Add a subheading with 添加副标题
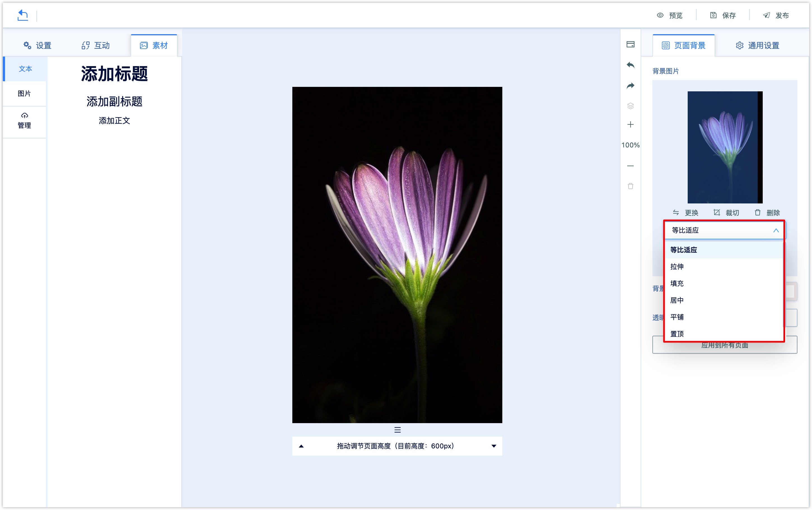812x510 pixels. (x=114, y=101)
